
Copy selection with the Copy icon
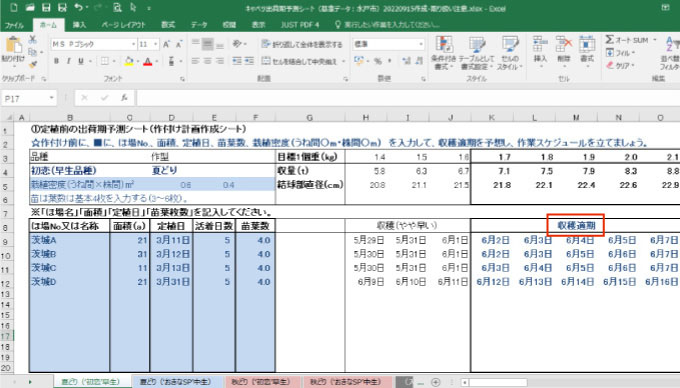point(33,52)
